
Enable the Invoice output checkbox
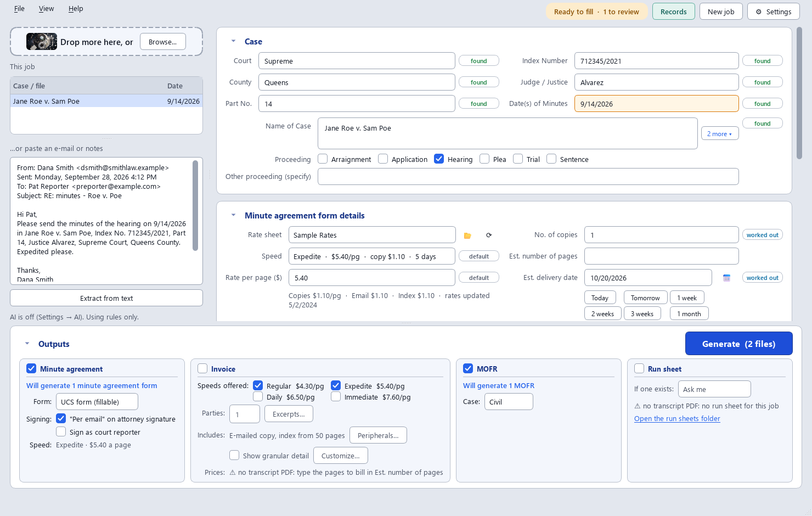click(202, 369)
